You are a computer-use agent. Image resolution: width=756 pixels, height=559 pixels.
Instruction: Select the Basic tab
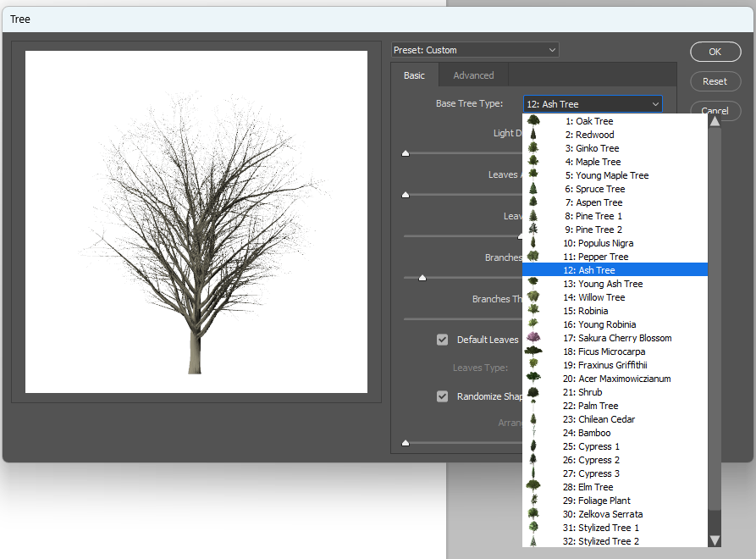coord(414,75)
